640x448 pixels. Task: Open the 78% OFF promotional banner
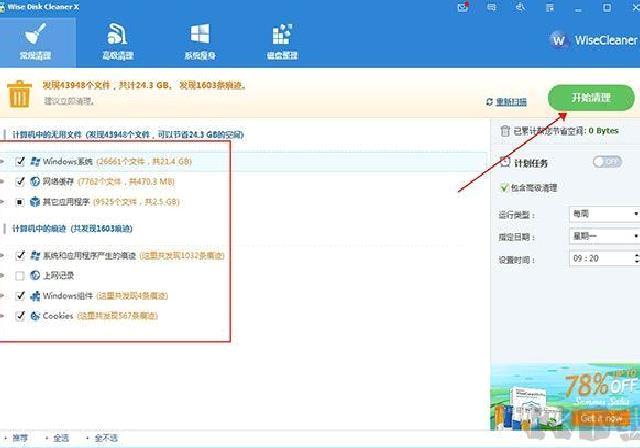pos(565,397)
